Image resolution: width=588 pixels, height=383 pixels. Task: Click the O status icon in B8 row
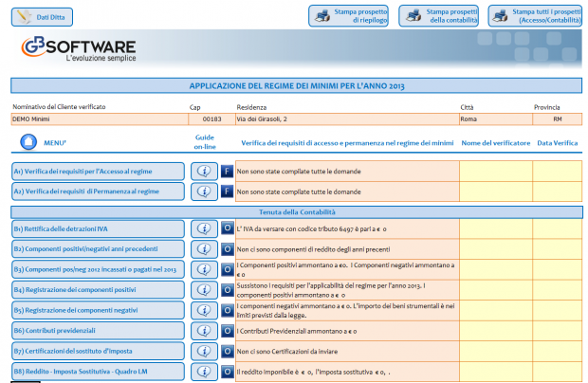point(228,372)
